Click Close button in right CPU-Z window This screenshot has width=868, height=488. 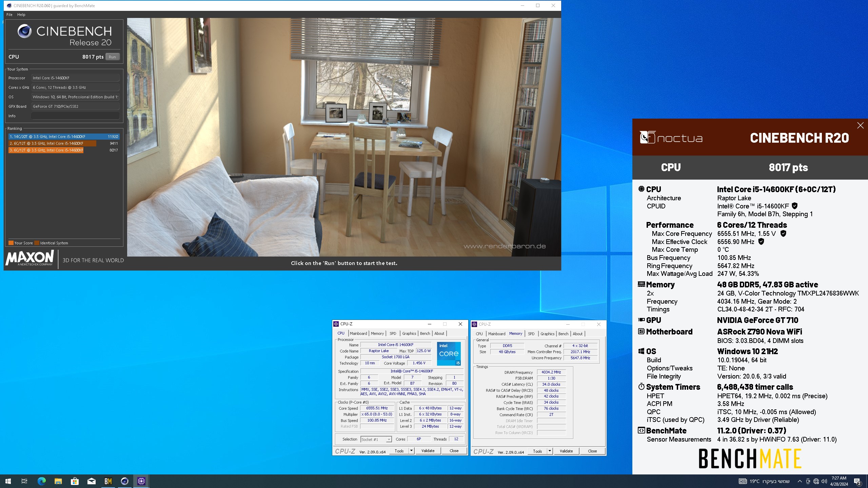592,451
